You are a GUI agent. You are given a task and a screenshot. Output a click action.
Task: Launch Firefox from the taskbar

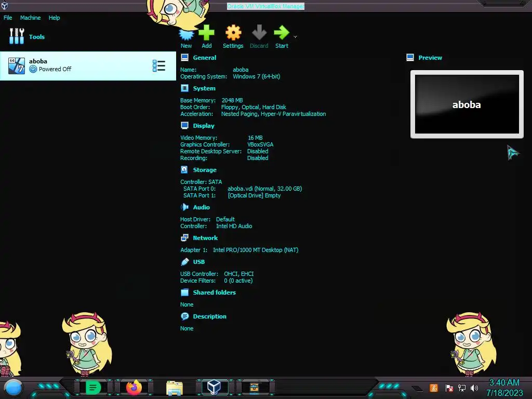[x=134, y=387]
